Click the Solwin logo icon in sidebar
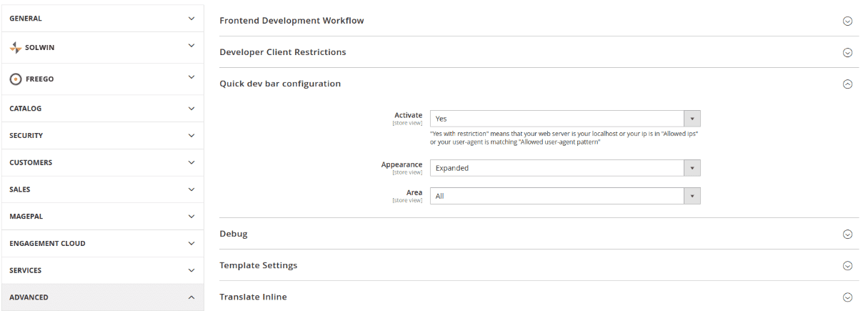Screen dimensions: 868x311 coord(16,48)
